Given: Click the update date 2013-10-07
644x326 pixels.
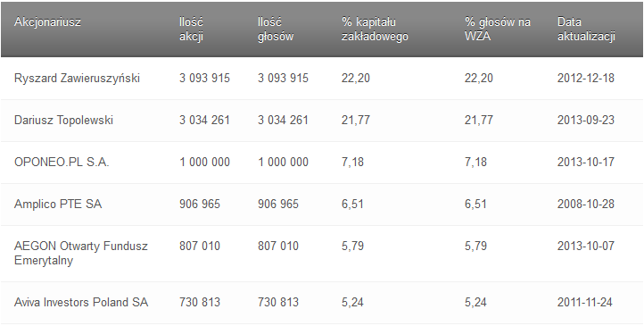Looking at the screenshot, I should pos(586,246).
